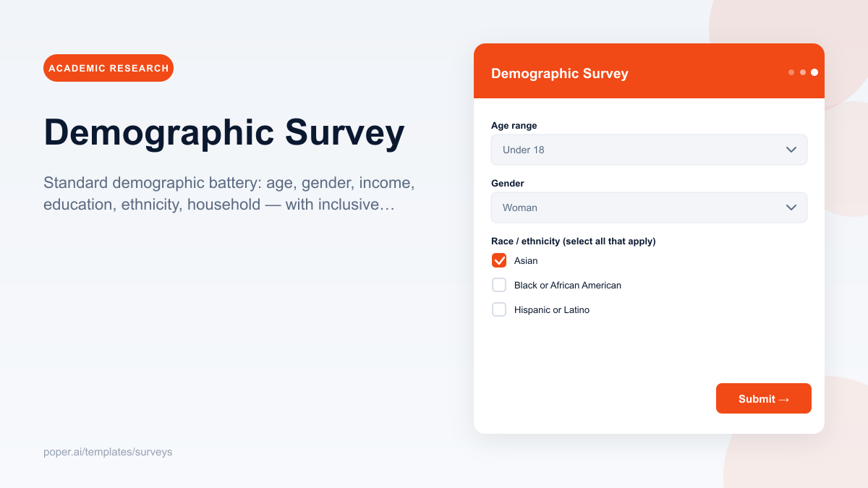
Task: Click the arrow icon inside Submit button
Action: point(783,398)
